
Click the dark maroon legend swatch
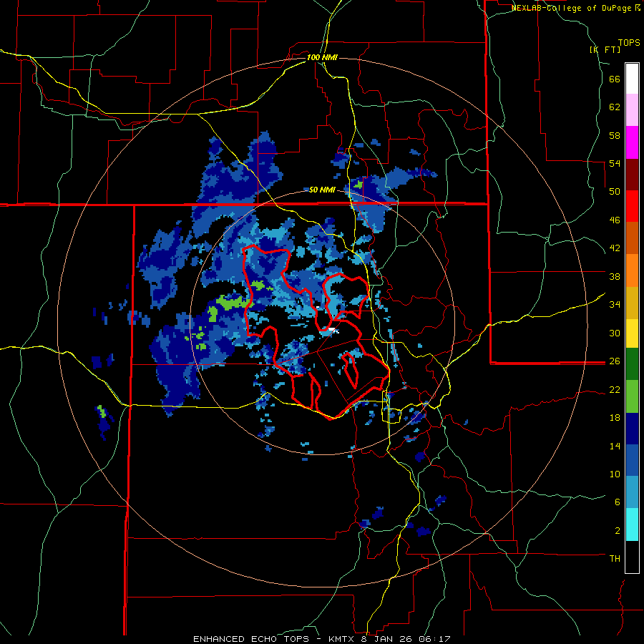tap(632, 174)
